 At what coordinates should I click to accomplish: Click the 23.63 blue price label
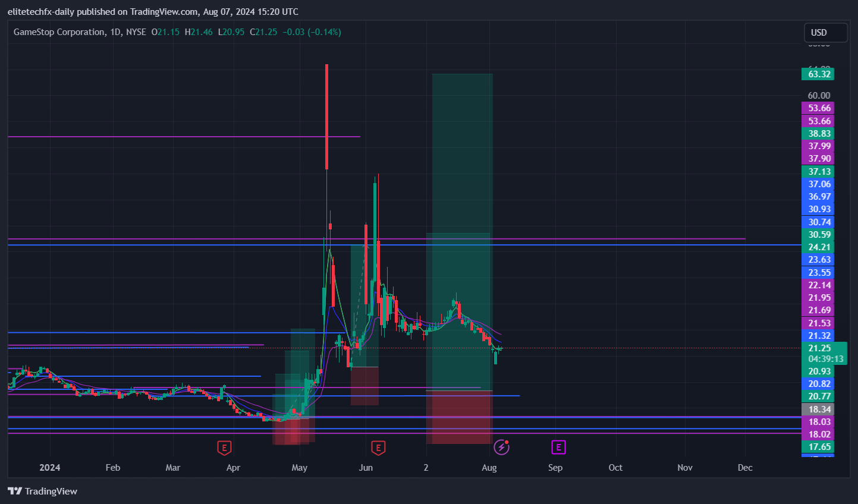[818, 260]
